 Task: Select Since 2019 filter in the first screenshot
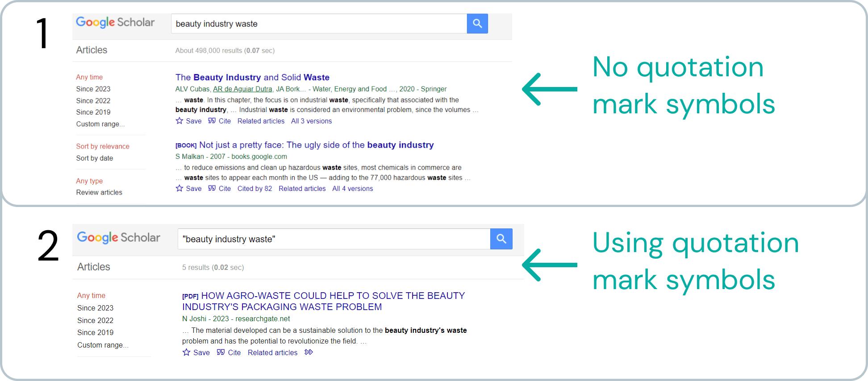click(93, 112)
